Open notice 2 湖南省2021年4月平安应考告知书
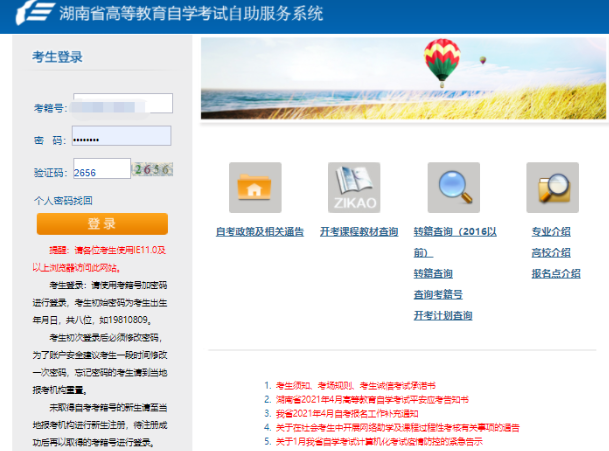The image size is (609, 451). [x=372, y=400]
